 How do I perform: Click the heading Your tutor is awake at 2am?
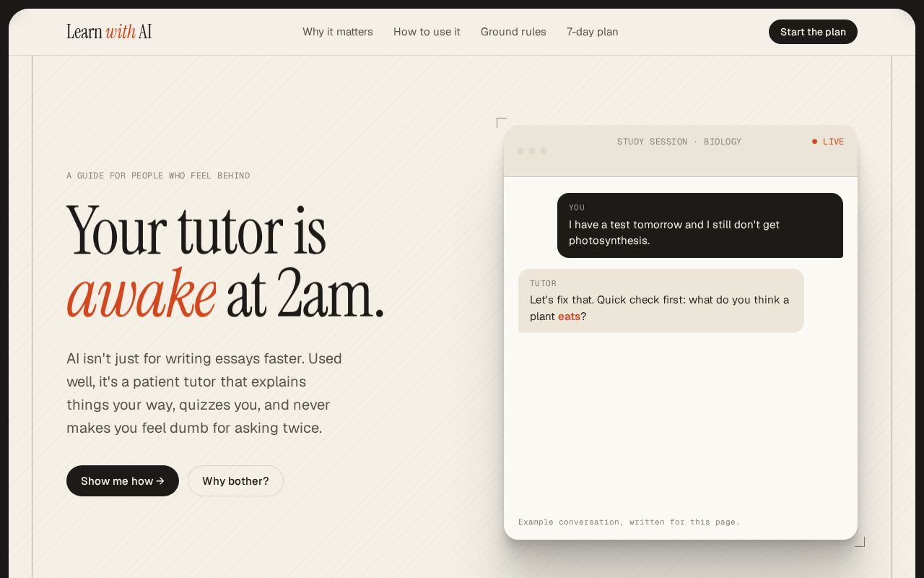tap(225, 262)
